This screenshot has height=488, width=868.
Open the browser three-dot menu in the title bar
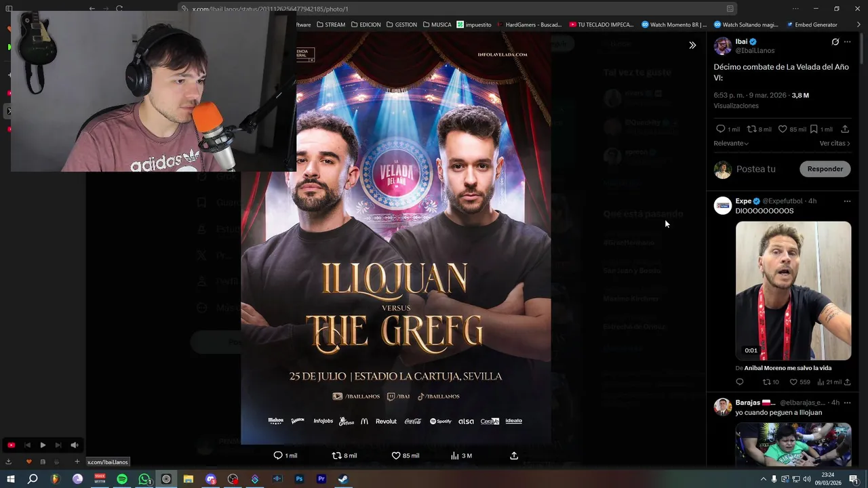click(x=795, y=9)
